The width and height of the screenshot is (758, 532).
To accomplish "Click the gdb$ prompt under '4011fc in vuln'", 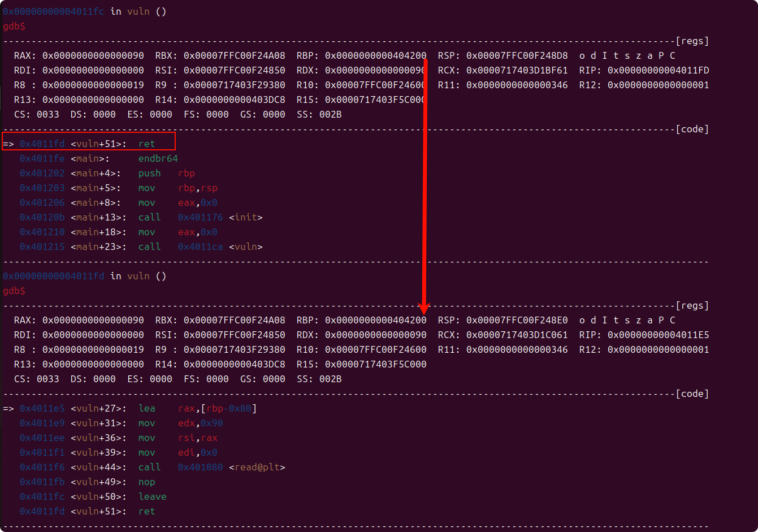I will (14, 26).
